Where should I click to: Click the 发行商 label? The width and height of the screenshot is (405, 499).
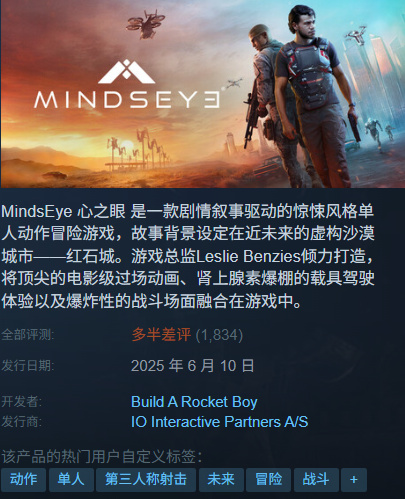click(x=22, y=422)
